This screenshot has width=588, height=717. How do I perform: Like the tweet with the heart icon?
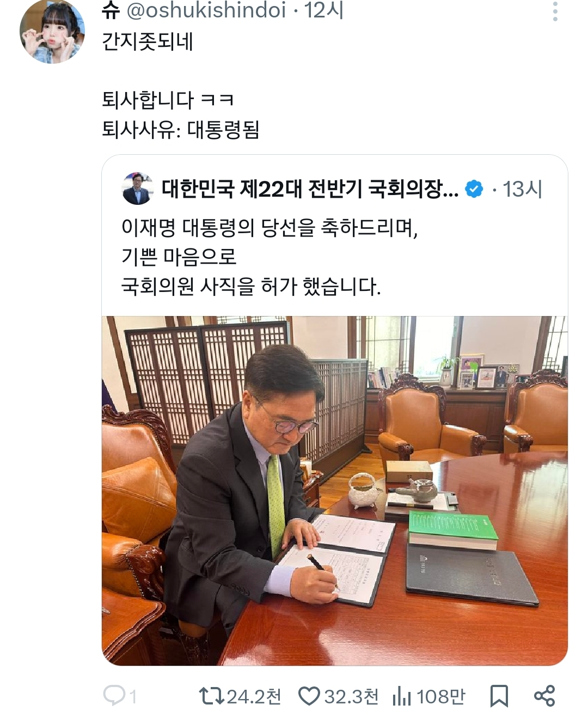point(309,696)
